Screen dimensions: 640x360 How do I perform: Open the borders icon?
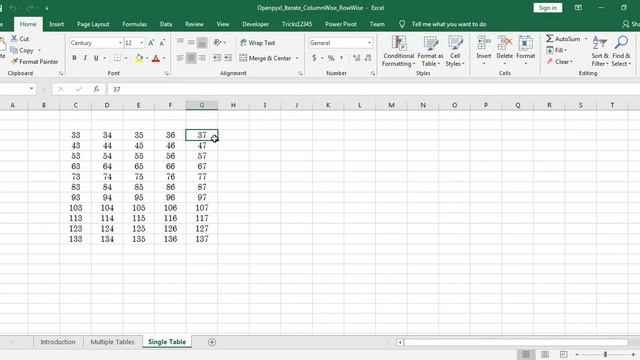[118, 58]
